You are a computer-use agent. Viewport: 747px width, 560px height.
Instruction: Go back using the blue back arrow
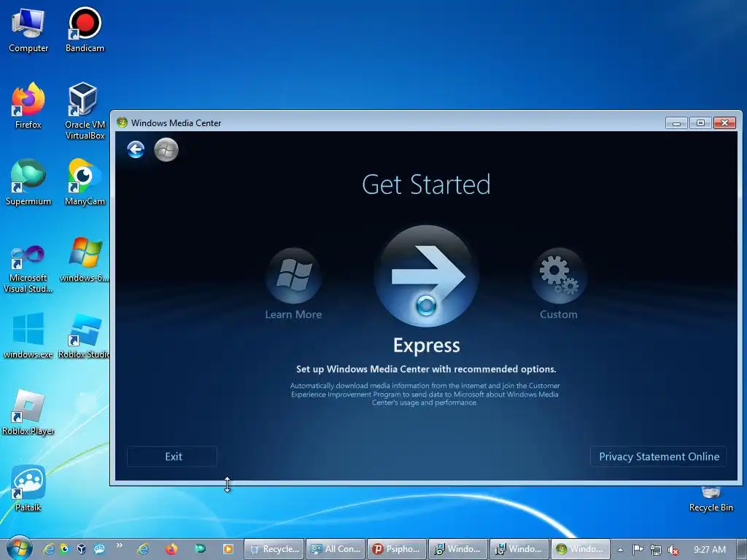click(x=136, y=149)
